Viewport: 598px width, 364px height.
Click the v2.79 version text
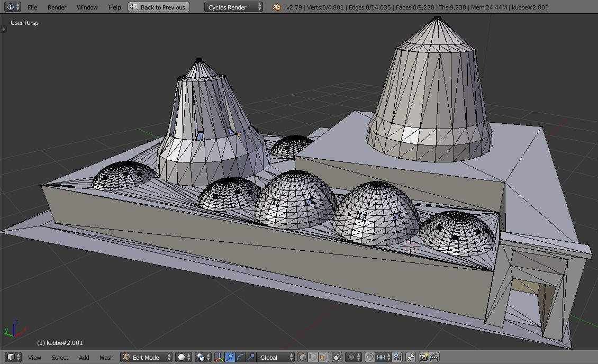294,7
